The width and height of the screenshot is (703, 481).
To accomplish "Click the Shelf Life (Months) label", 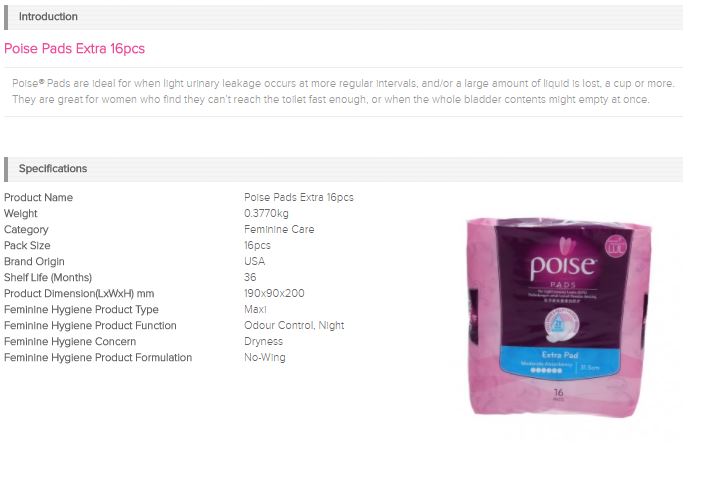I will (x=48, y=277).
